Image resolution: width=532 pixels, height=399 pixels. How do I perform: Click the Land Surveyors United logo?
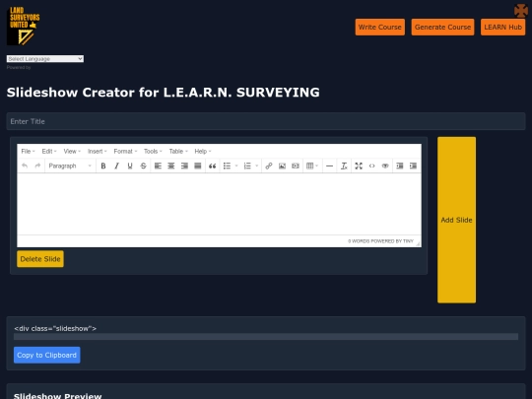tap(23, 26)
